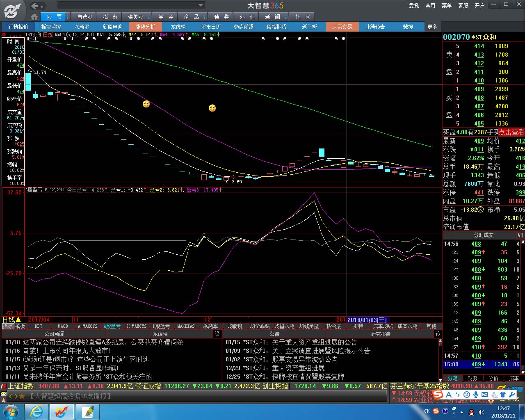The width and height of the screenshot is (525, 420).
Task: Click the Dazhihui logo icon
Action: tap(13, 10)
